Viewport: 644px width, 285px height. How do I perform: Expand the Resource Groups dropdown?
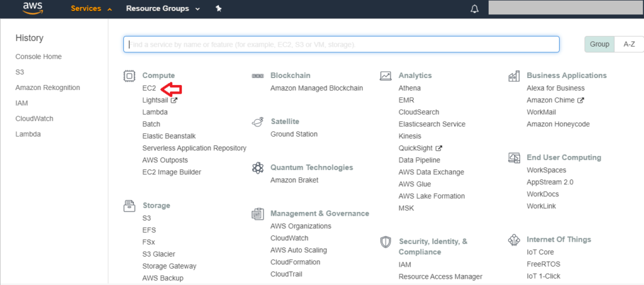click(x=162, y=9)
